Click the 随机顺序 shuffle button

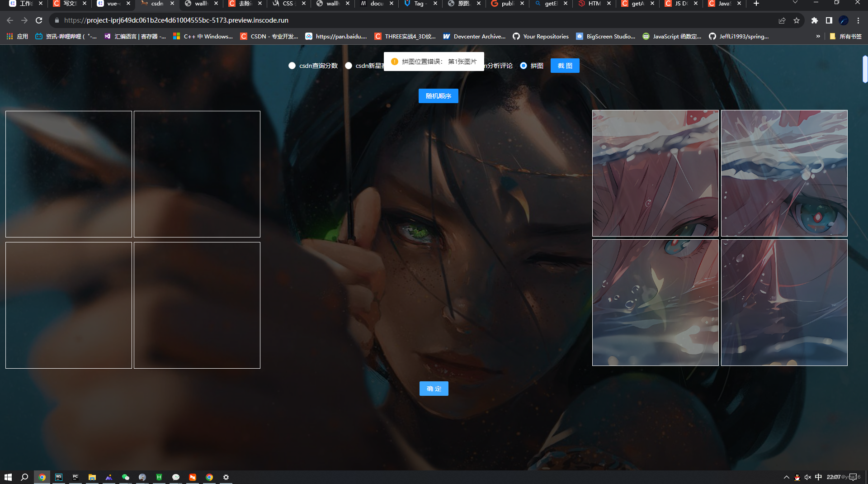pyautogui.click(x=438, y=96)
